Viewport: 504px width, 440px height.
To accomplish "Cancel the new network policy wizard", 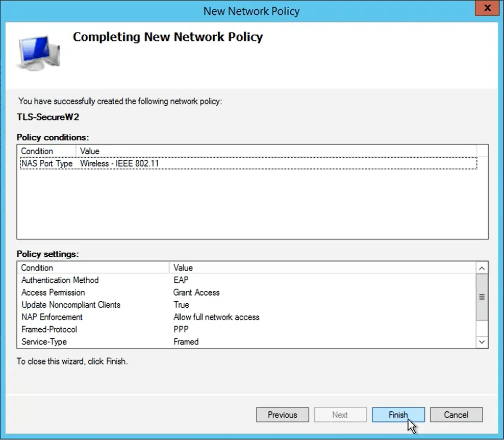I will (456, 414).
